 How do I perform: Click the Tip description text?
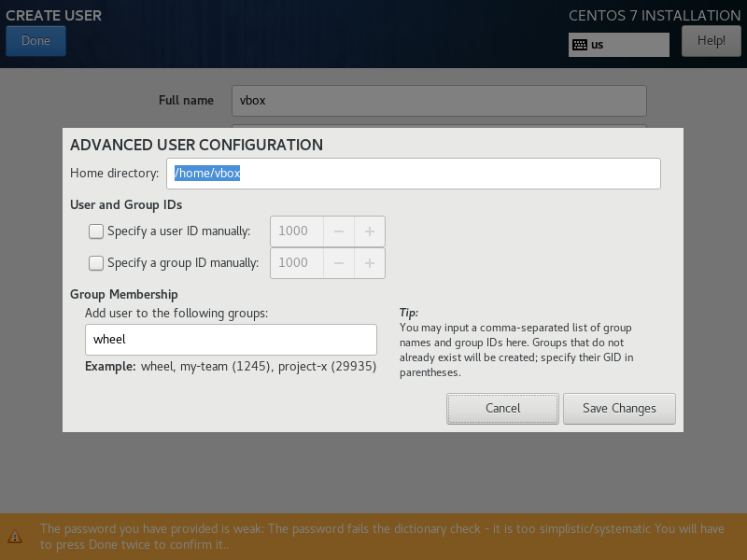[516, 350]
